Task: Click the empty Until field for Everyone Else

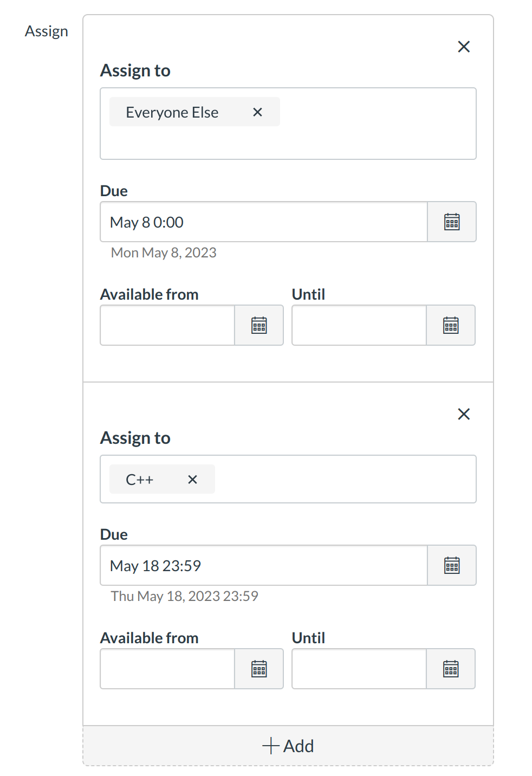Action: 359,325
